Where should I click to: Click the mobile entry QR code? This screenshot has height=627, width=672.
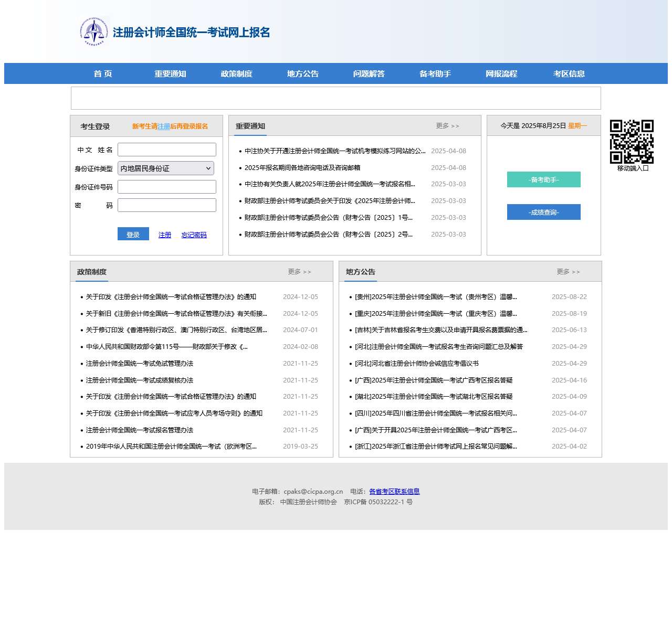632,141
